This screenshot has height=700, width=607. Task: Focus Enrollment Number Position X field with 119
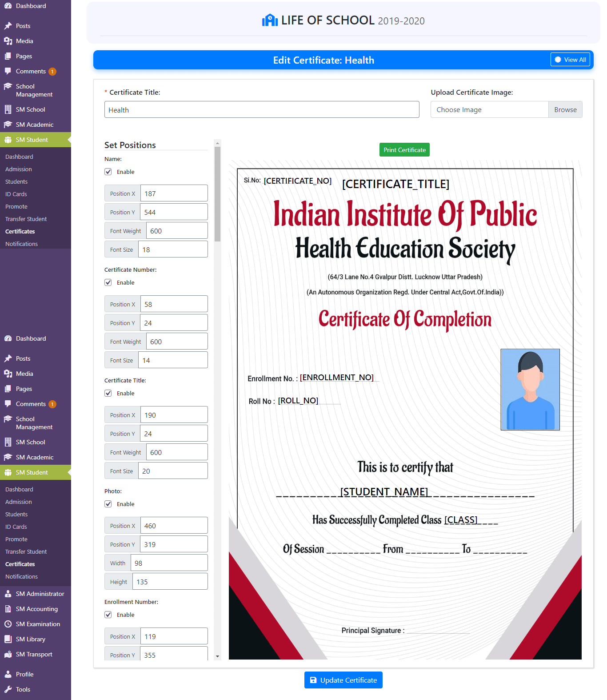click(174, 636)
